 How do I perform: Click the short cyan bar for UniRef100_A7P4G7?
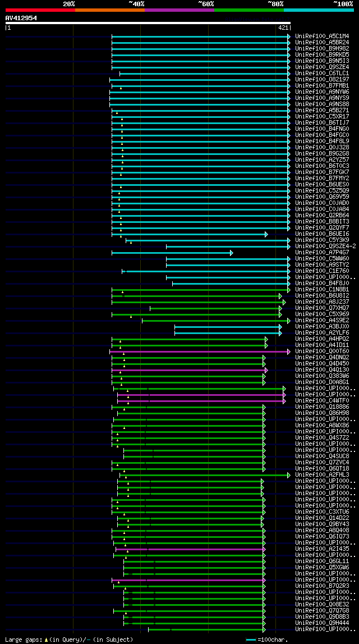(172, 253)
